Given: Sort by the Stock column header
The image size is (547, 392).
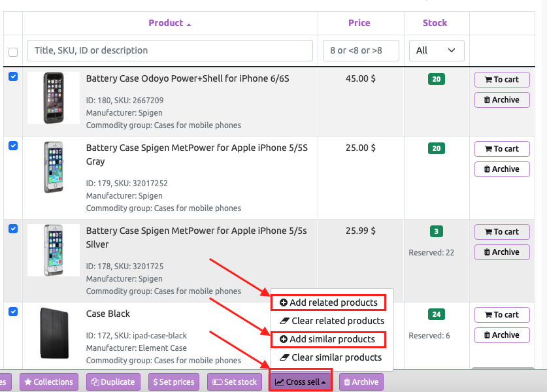Looking at the screenshot, I should [435, 23].
